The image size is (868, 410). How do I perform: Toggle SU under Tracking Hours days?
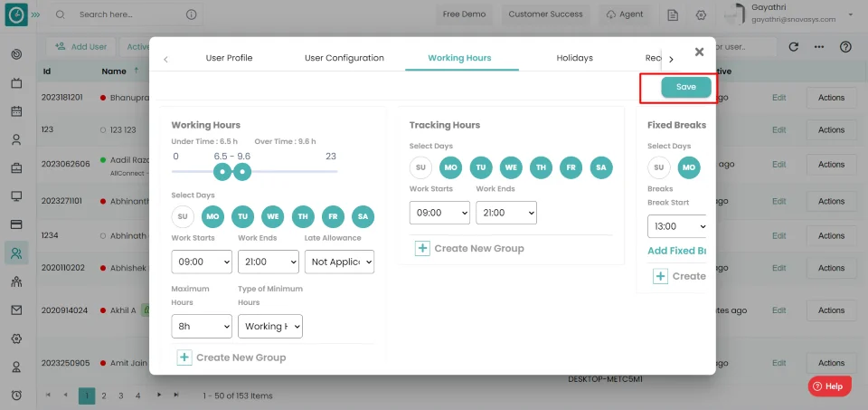(420, 167)
